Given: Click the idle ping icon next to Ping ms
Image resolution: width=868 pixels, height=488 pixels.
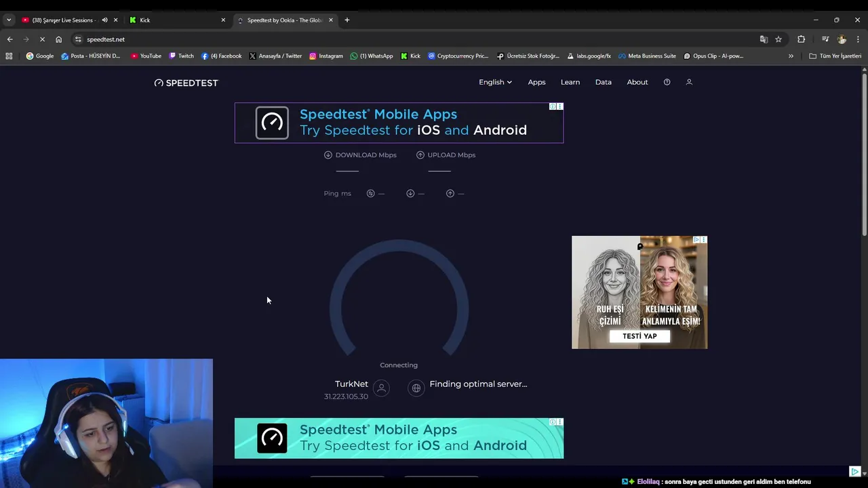Looking at the screenshot, I should [x=370, y=193].
